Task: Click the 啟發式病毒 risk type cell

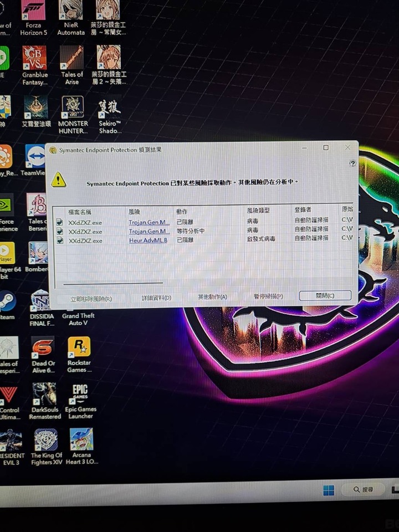Action: 260,239
